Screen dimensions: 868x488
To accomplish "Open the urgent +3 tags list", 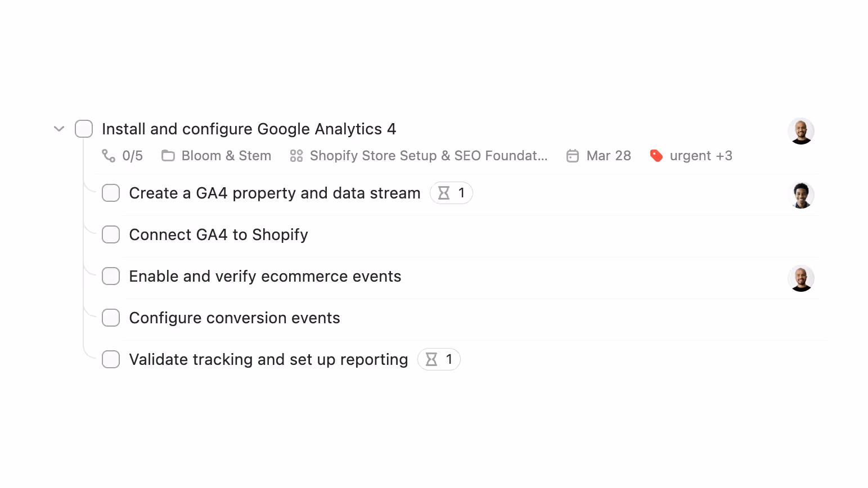I will (701, 156).
